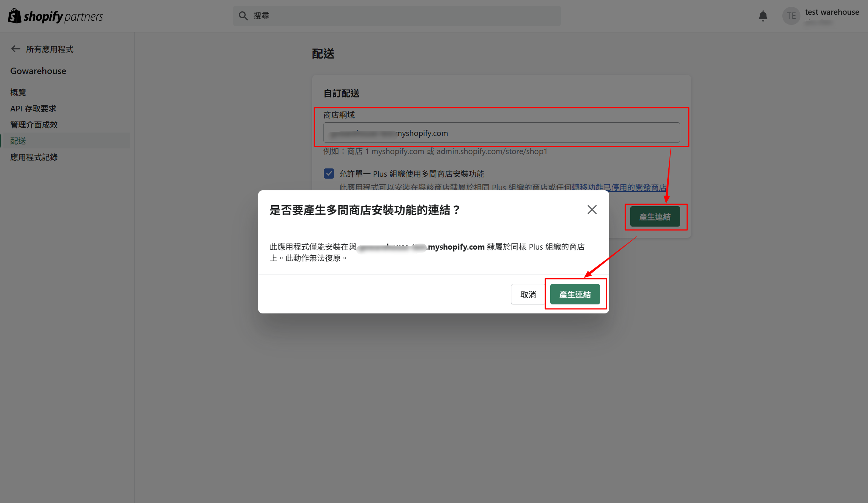Click the back arrow beside 所有應用程式
This screenshot has height=503, width=868.
click(x=15, y=49)
